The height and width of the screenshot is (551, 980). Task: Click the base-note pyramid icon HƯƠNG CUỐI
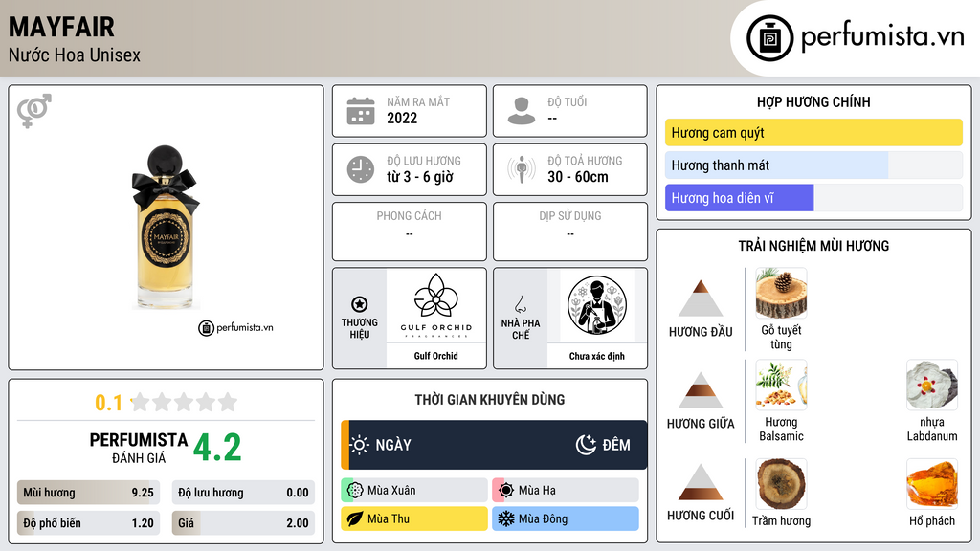coord(701,482)
